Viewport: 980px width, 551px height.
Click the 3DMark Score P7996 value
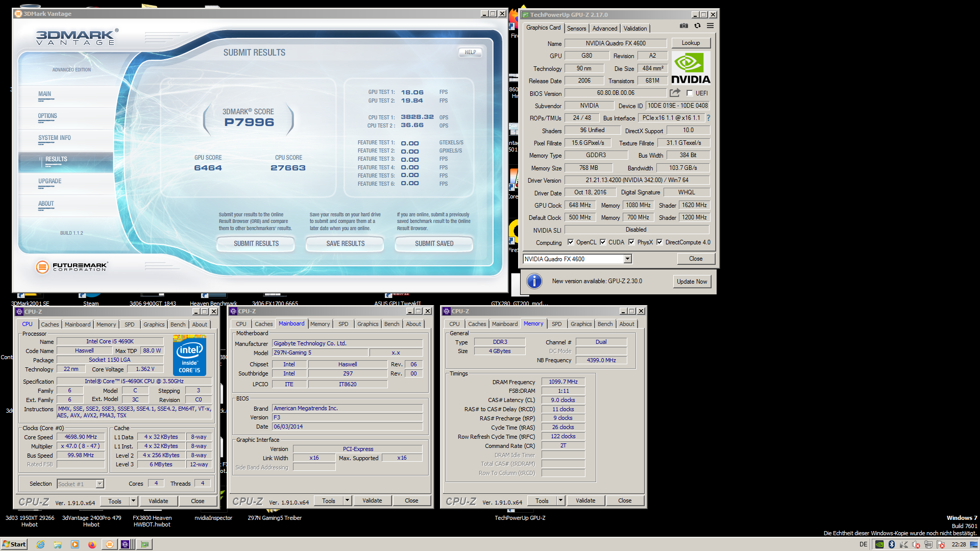[249, 122]
